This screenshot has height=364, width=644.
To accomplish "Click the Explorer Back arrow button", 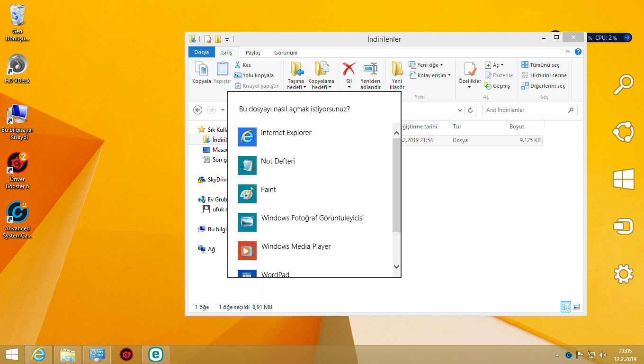I will click(198, 110).
